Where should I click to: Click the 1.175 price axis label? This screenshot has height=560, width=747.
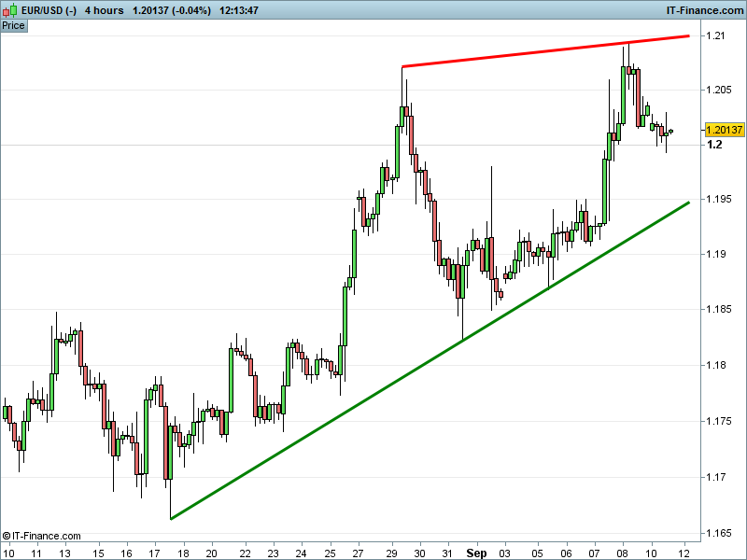click(x=718, y=422)
